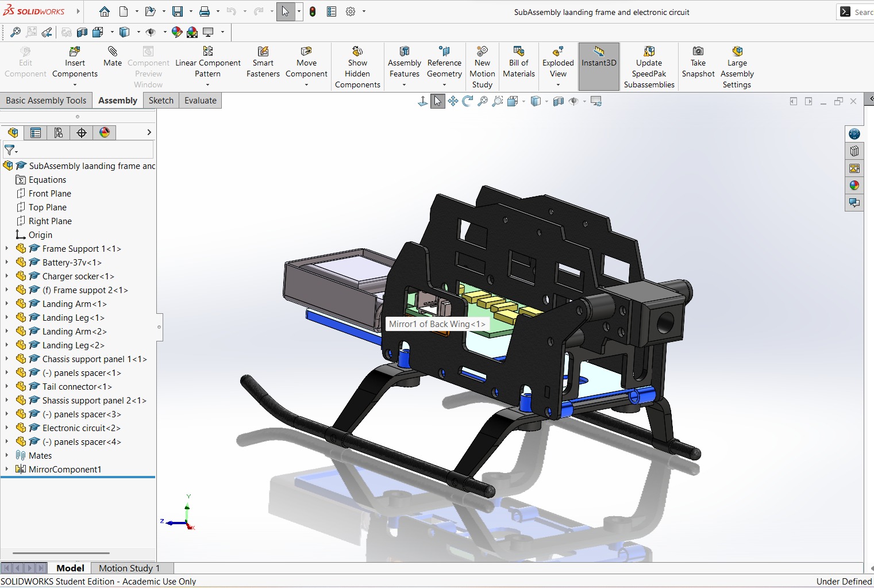Click the Rebuild traffic light icon
Viewport: 874px width, 588px height.
[313, 11]
